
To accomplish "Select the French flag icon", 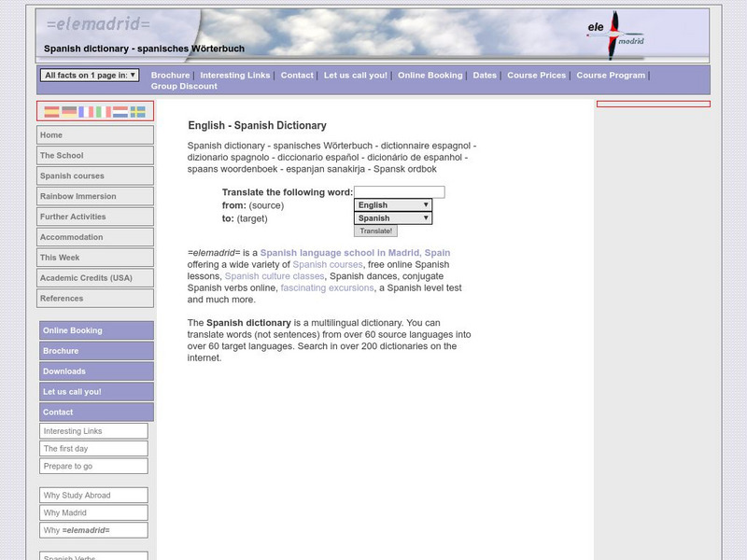I will click(x=86, y=112).
